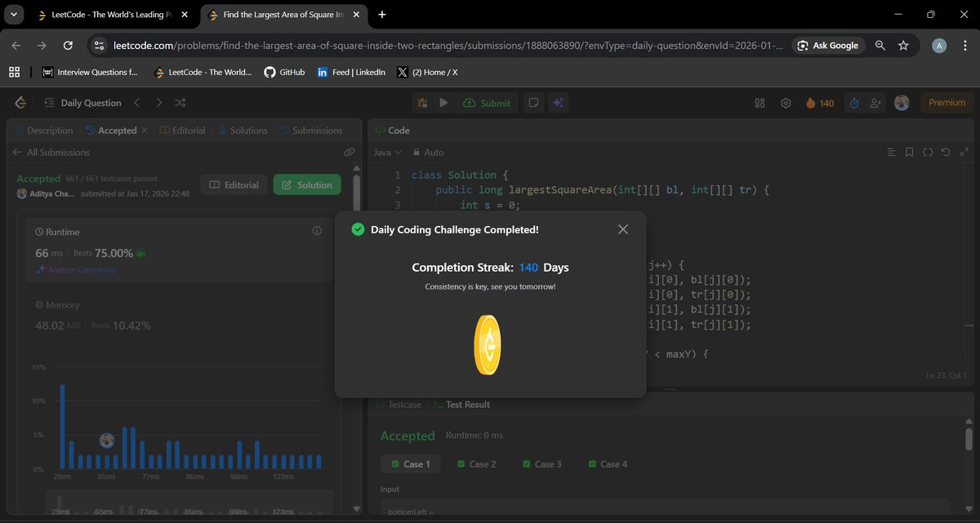Open the AI sparkle assistant icon
Screen dimensions: 980x523
click(x=559, y=103)
